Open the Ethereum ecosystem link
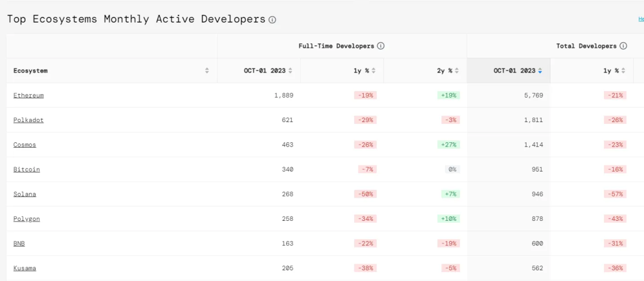Image resolution: width=644 pixels, height=281 pixels. pos(29,95)
